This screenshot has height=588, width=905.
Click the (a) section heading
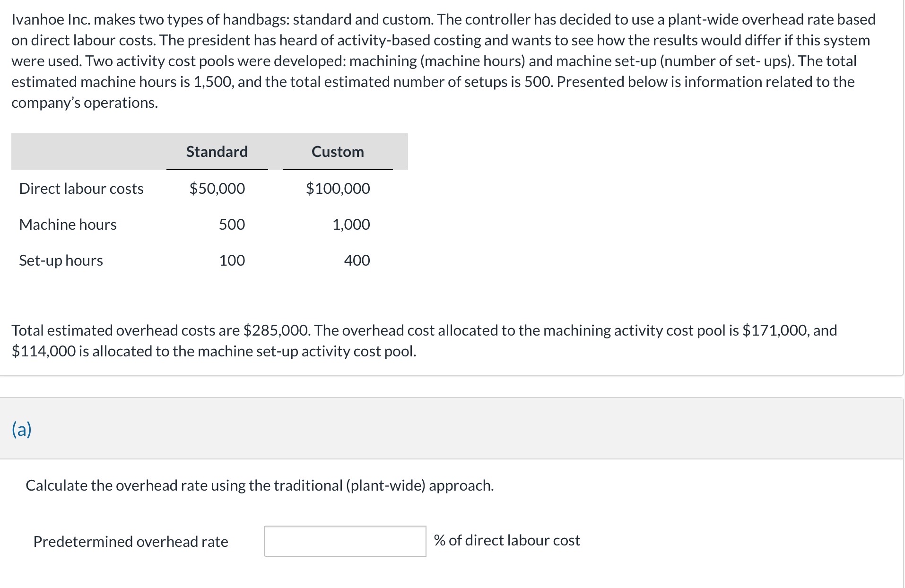[22, 429]
